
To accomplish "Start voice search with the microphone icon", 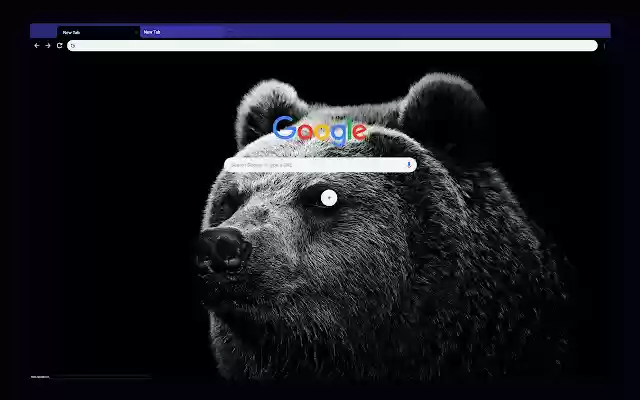I will 409,165.
